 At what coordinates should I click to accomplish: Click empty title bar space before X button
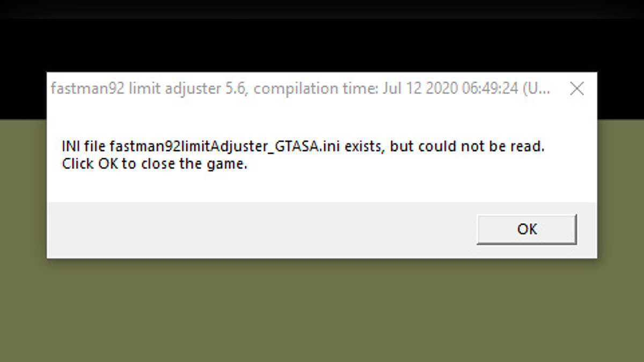point(558,88)
